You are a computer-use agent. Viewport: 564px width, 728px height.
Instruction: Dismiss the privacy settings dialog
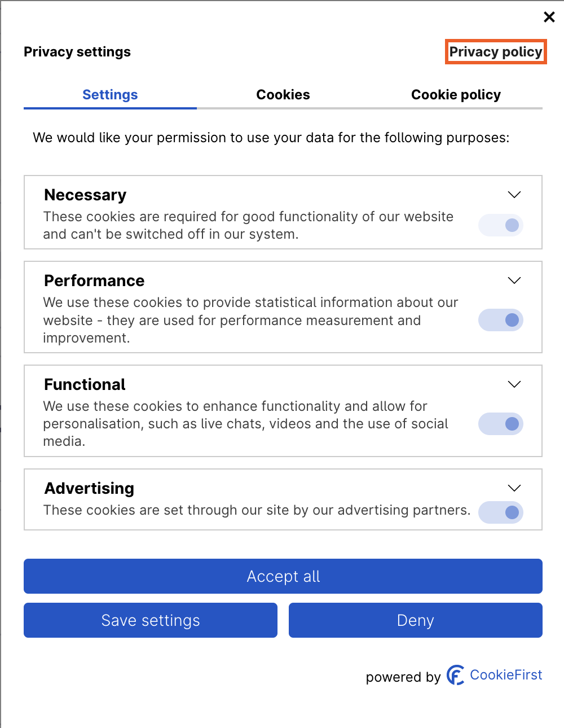[549, 17]
